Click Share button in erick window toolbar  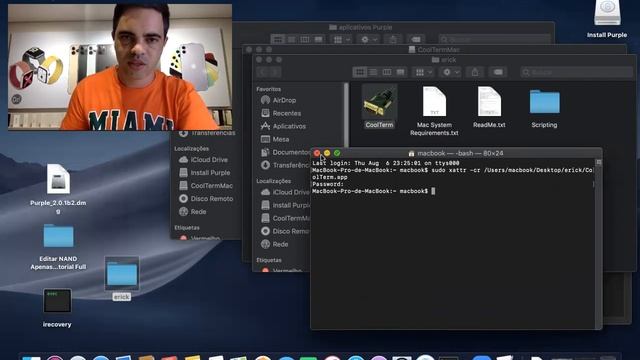(475, 72)
